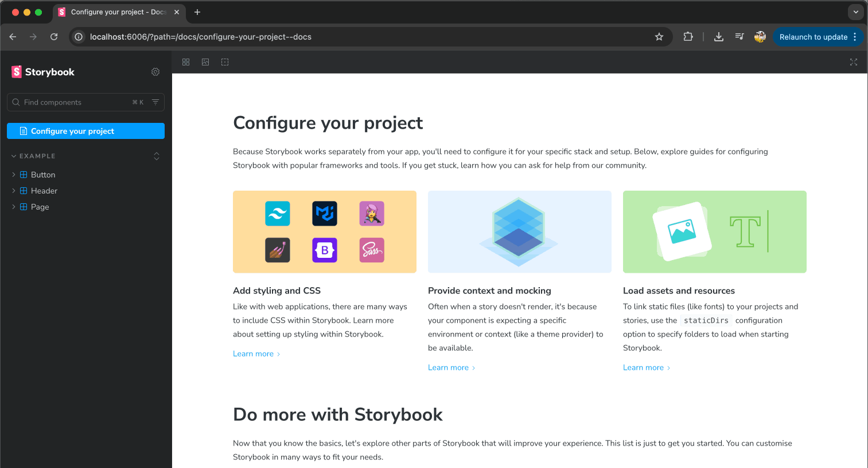Bookmark this page with star icon
This screenshot has width=868, height=468.
(x=659, y=37)
